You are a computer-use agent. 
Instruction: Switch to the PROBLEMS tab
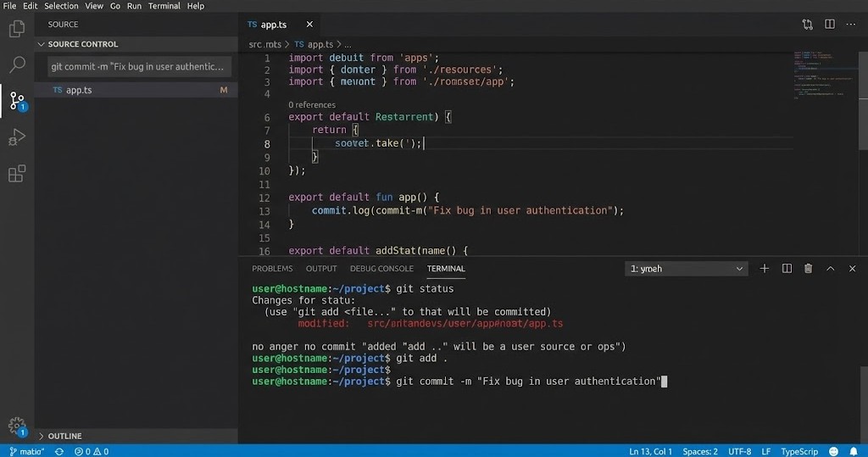click(272, 269)
